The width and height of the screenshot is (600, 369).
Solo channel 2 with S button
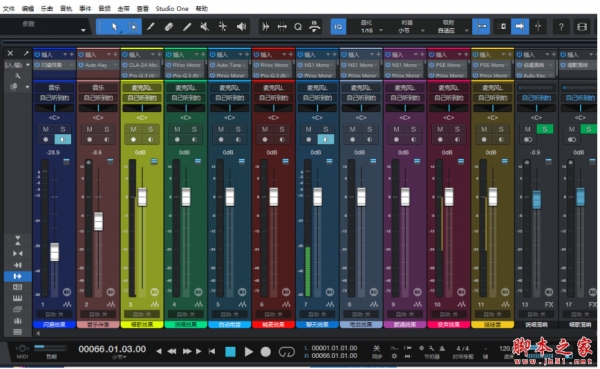(x=106, y=129)
